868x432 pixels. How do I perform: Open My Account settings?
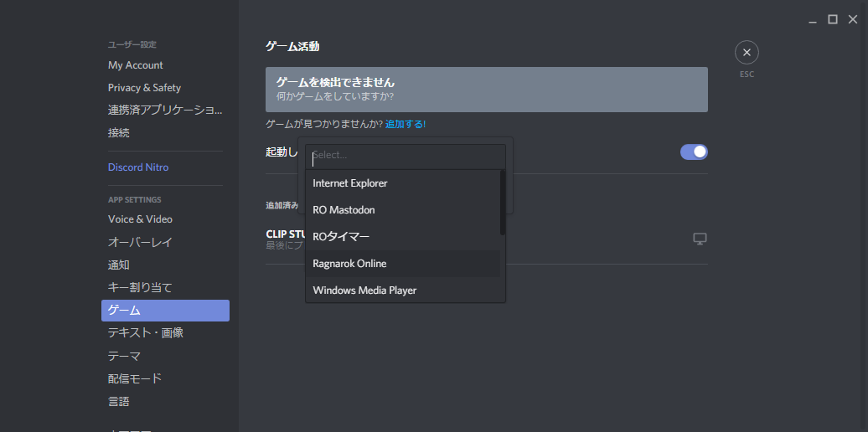(x=136, y=65)
